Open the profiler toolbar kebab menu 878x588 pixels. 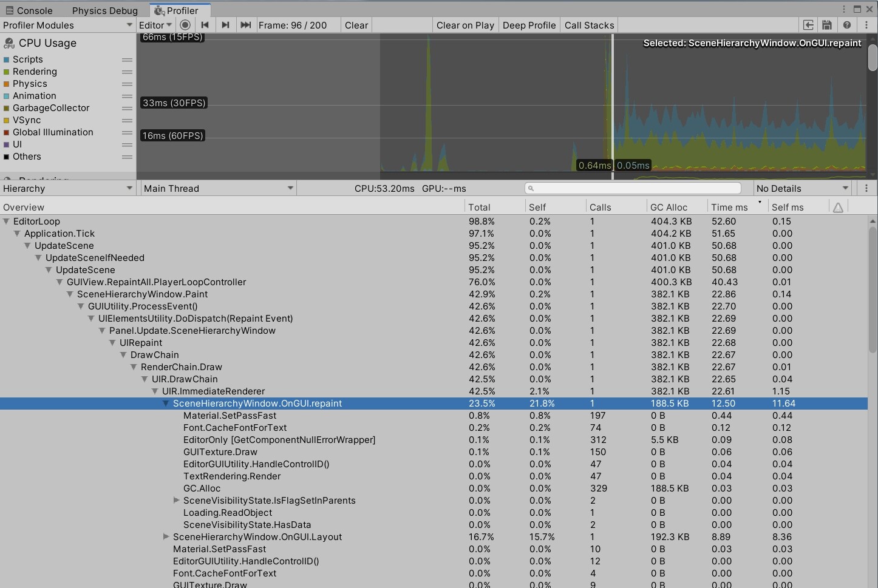[866, 25]
